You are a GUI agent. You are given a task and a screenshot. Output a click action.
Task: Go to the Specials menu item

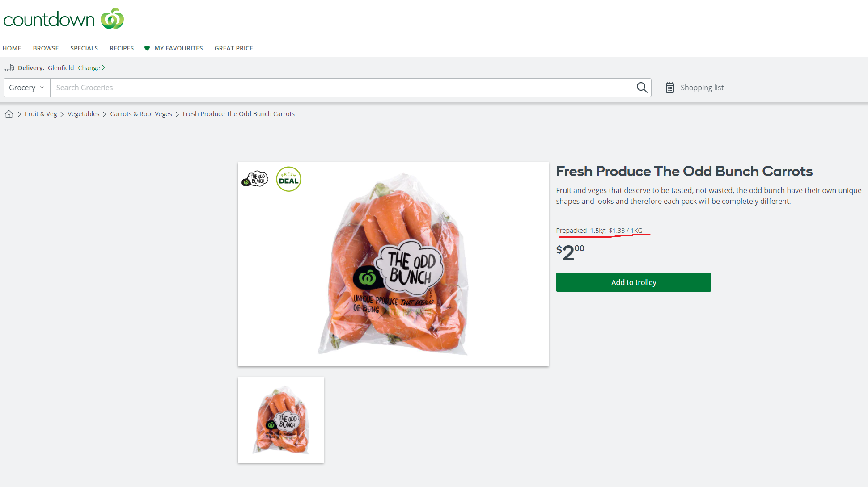[x=84, y=48]
